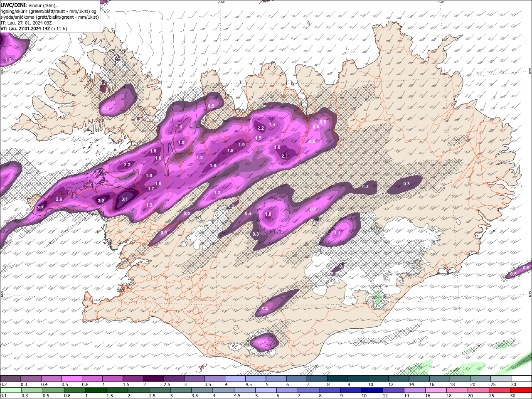Viewport: 532px width, 399px height.
Task: Select upper legend swatch labeled 1.5
Action: (133, 379)
